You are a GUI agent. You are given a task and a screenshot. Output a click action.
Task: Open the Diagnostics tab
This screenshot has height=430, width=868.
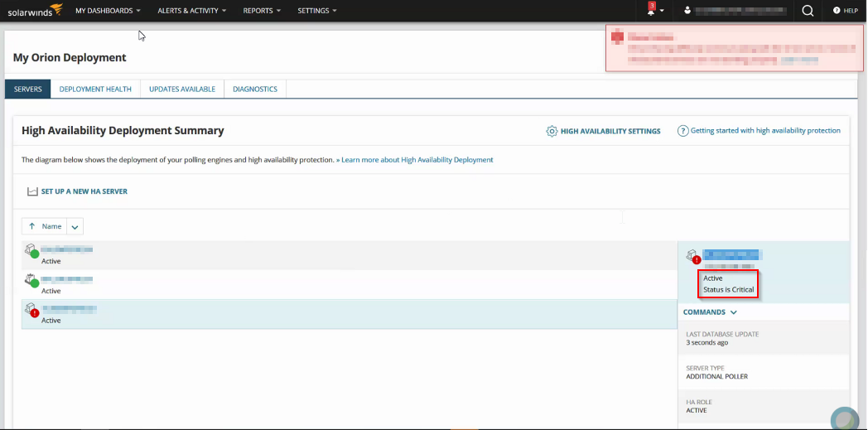point(255,89)
